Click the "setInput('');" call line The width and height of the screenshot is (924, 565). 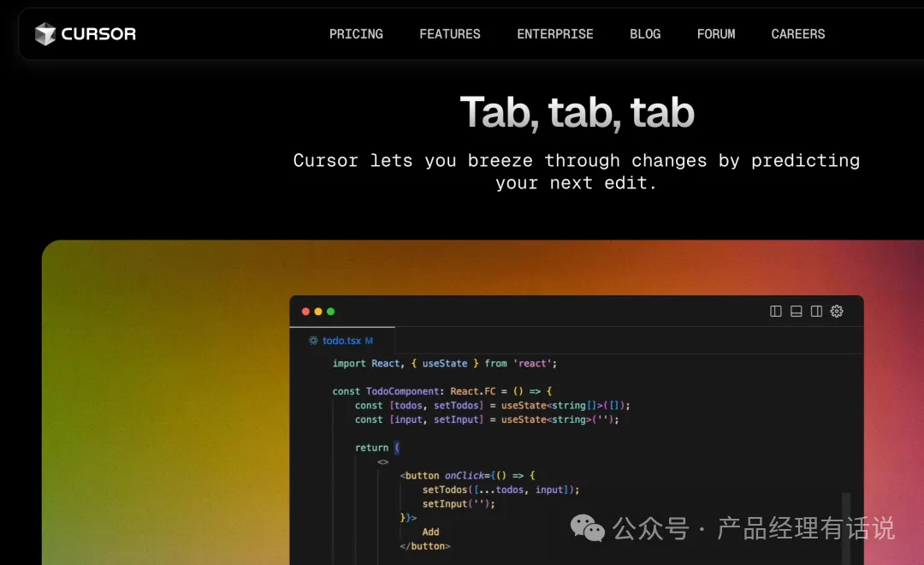coord(459,503)
